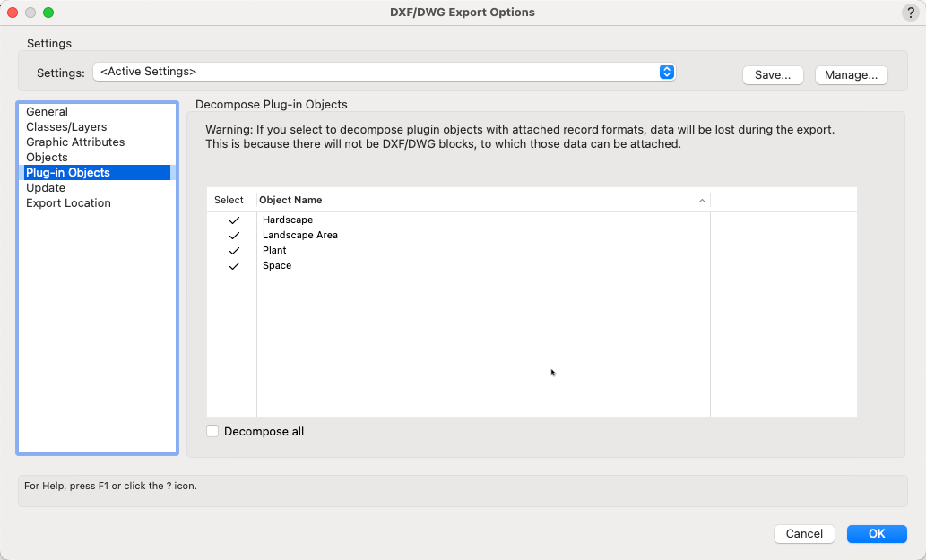
Task: Select Update in the sidebar
Action: 46,187
